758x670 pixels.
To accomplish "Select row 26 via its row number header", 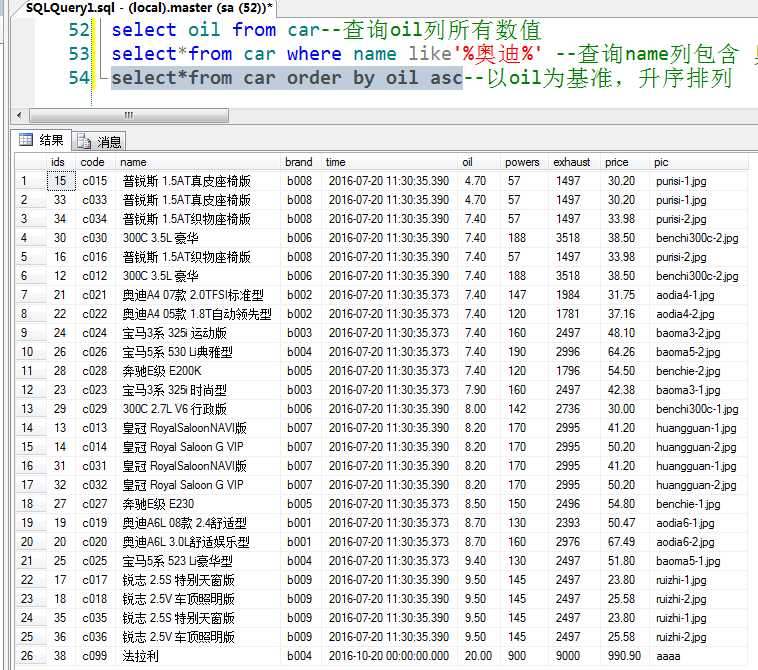I will click(x=30, y=656).
